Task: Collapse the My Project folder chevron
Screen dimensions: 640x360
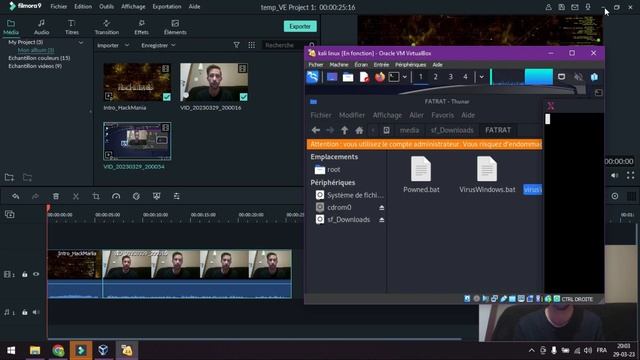Action: 81,42
